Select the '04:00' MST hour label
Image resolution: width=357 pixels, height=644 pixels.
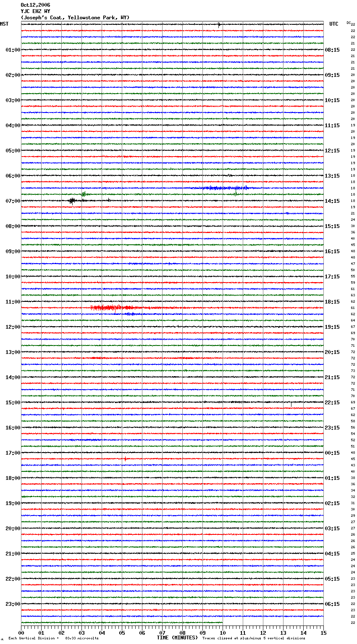click(13, 126)
